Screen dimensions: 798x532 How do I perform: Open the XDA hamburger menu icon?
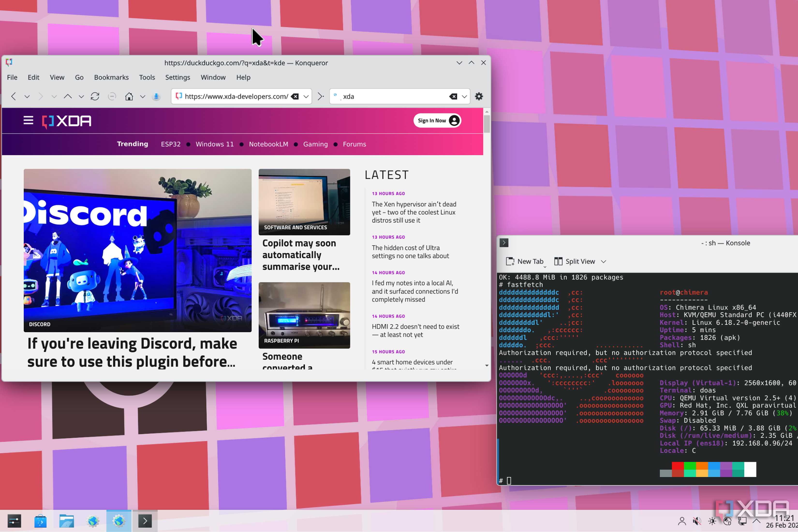point(28,120)
